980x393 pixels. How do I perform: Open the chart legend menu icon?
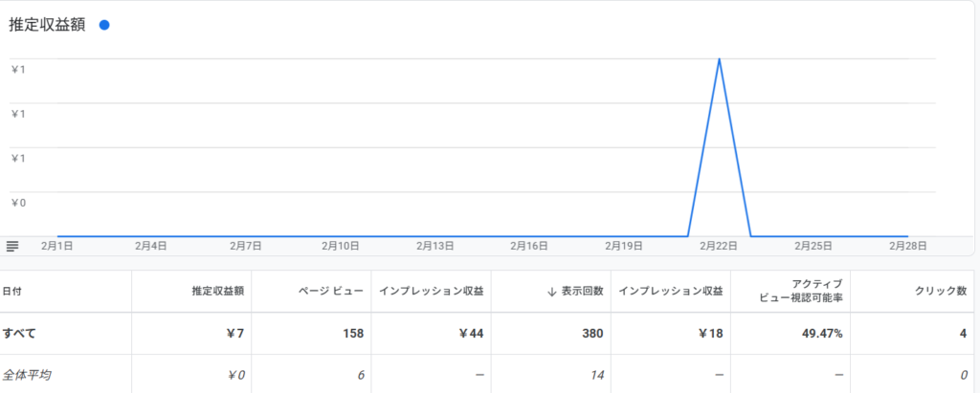pyautogui.click(x=12, y=246)
